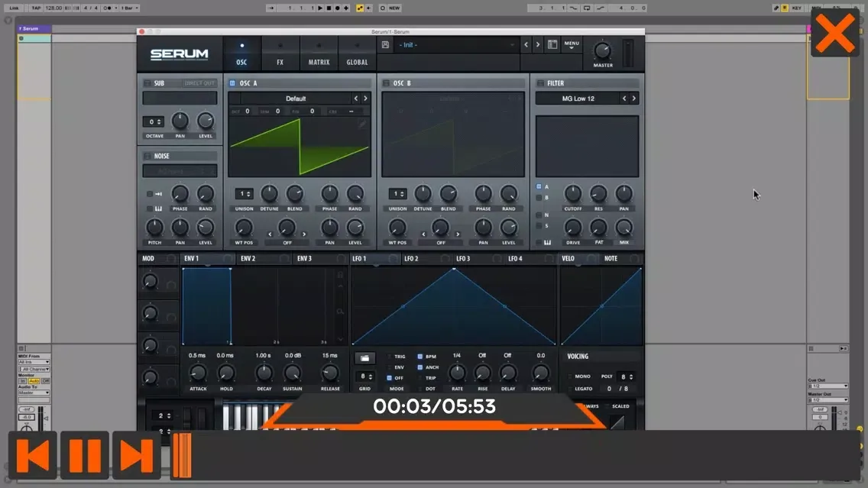The width and height of the screenshot is (868, 488).
Task: Go to previous preset arrow
Action: click(526, 45)
